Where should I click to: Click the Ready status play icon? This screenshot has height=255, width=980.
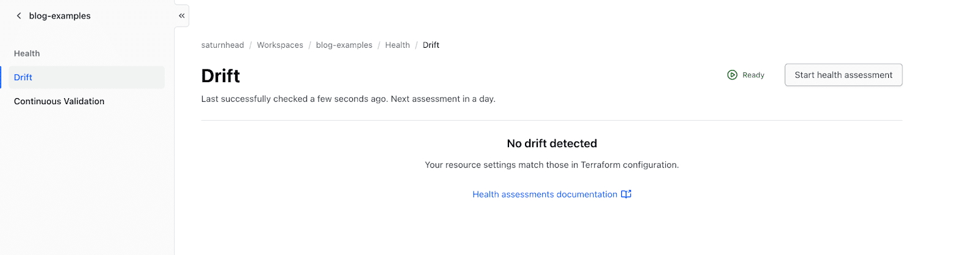click(732, 75)
